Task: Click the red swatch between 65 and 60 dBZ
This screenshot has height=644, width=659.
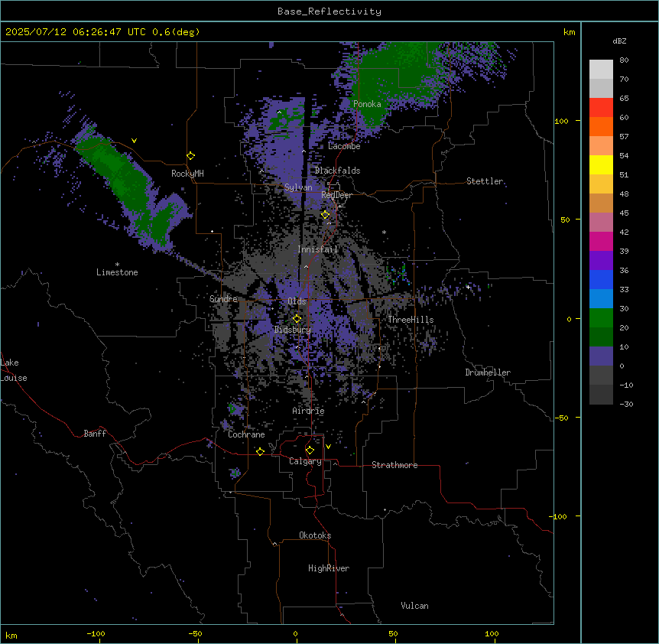Action: (x=601, y=107)
